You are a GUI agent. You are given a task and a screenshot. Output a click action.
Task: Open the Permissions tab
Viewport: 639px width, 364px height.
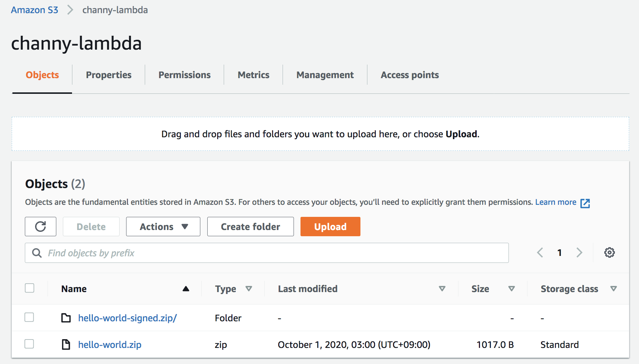[185, 75]
